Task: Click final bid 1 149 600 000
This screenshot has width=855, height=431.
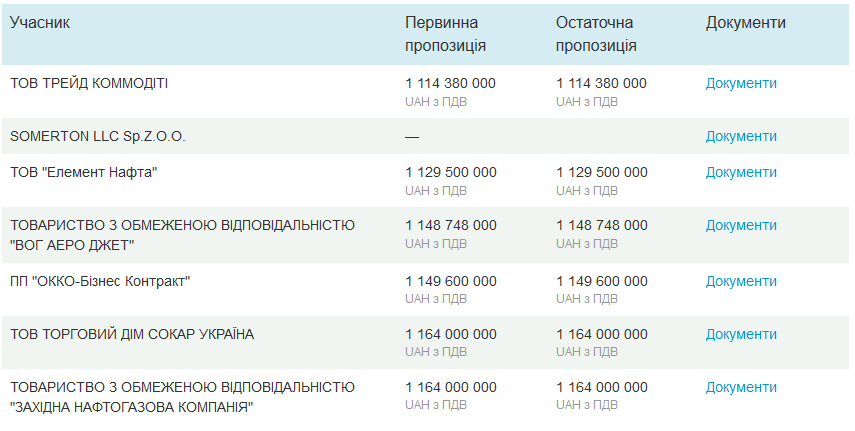Action: 601,281
